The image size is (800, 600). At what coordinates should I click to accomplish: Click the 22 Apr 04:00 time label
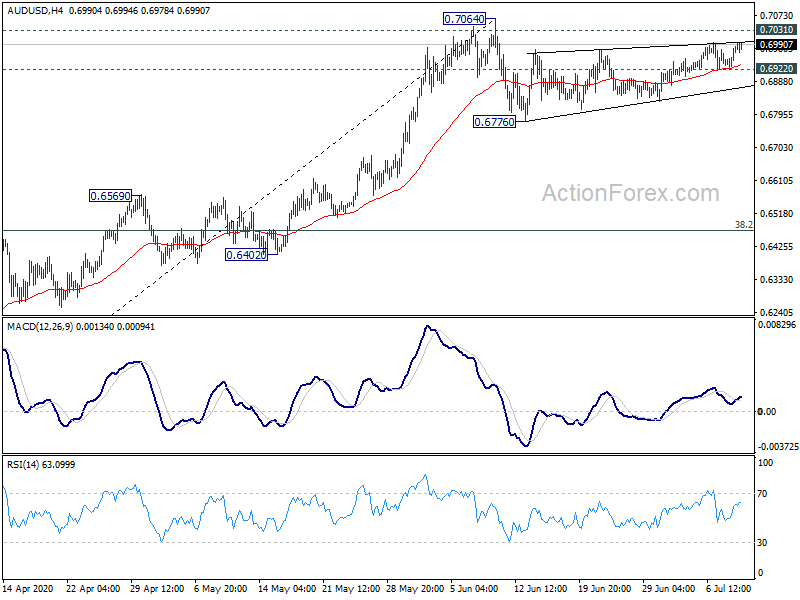click(x=93, y=588)
